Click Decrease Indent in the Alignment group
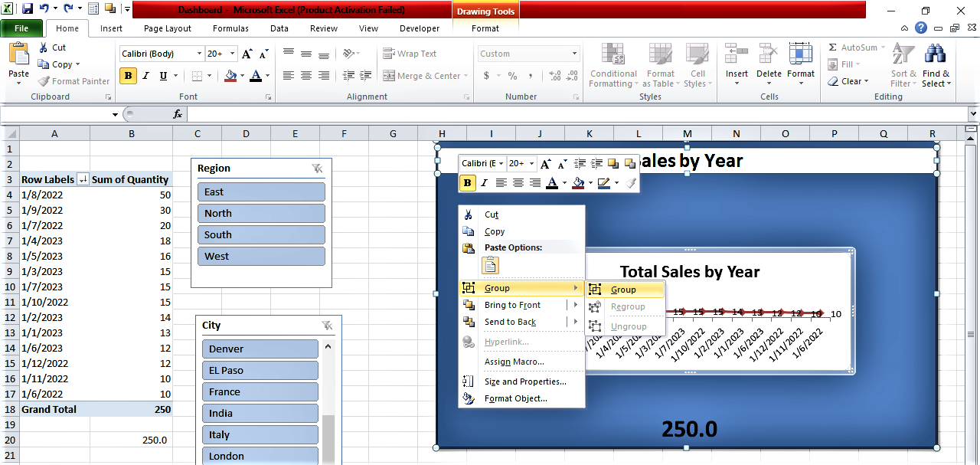 pyautogui.click(x=348, y=76)
